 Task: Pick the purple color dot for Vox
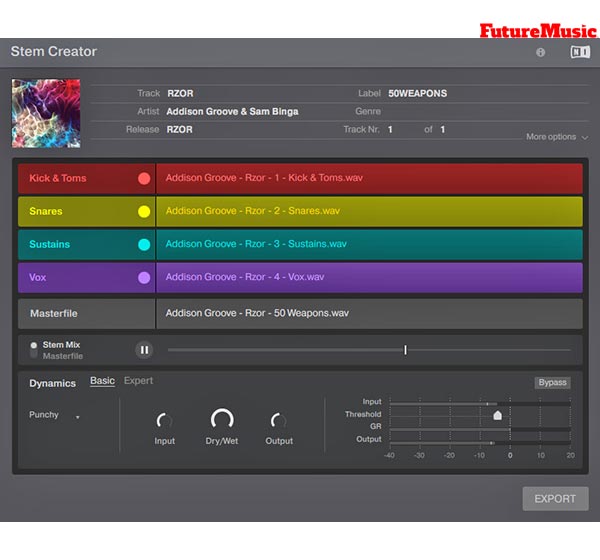144,278
